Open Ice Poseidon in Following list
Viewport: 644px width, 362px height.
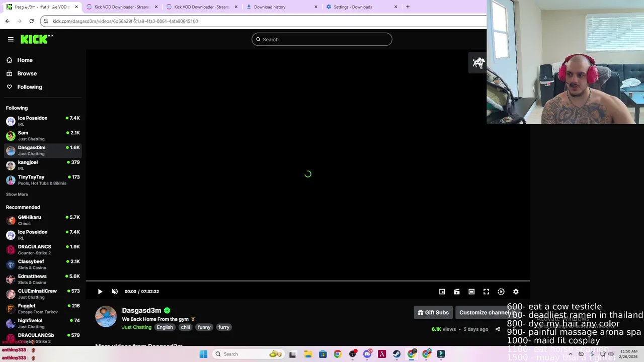(x=43, y=121)
